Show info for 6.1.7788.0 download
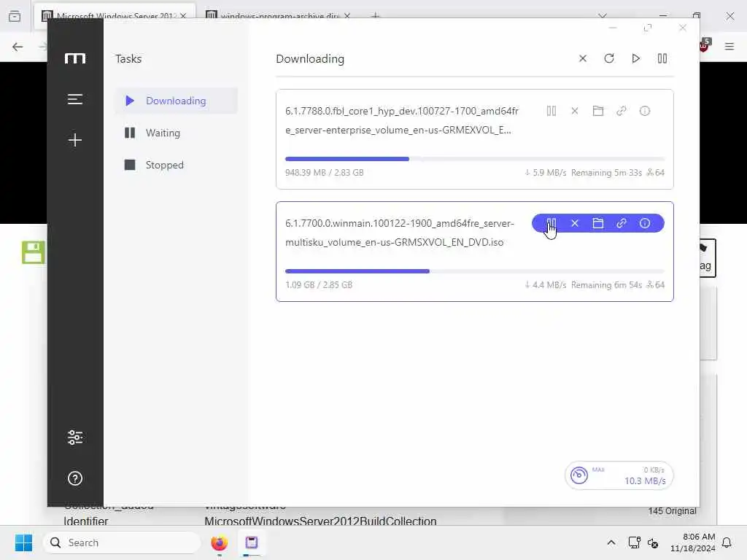Viewport: 747px width, 560px height. (645, 111)
